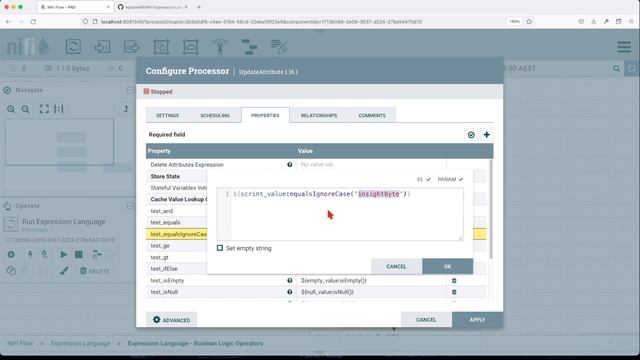The width and height of the screenshot is (640, 360).
Task: Click the Actual size icon in Navigate
Action: click(59, 109)
